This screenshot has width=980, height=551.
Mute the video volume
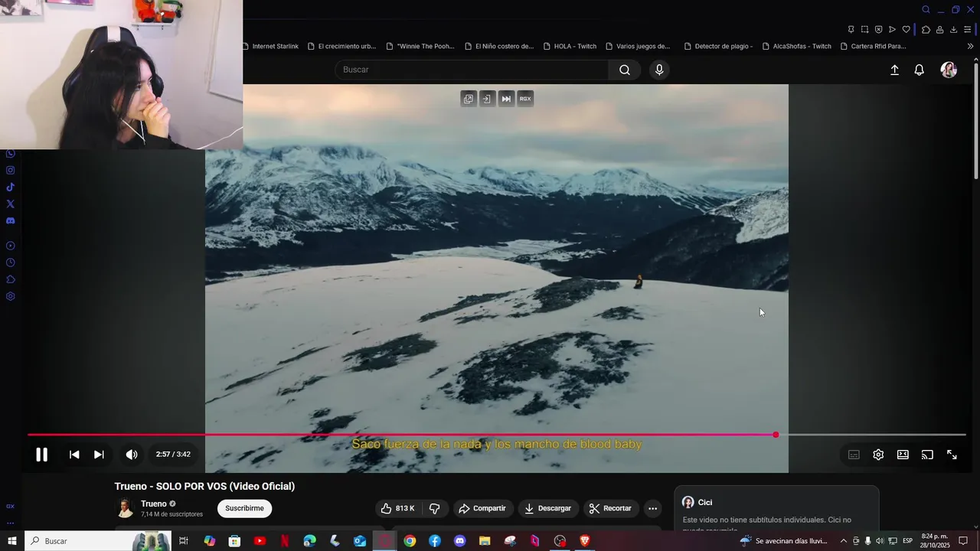132,455
